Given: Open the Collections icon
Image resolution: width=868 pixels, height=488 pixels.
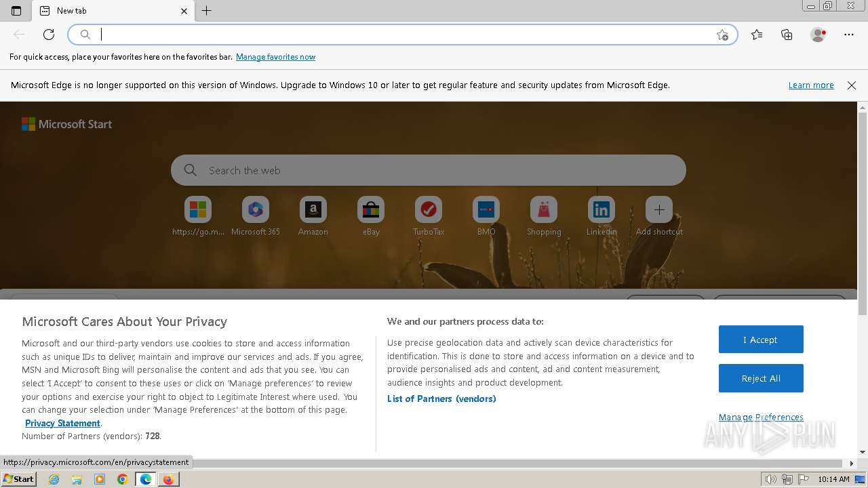Looking at the screenshot, I should pyautogui.click(x=787, y=35).
